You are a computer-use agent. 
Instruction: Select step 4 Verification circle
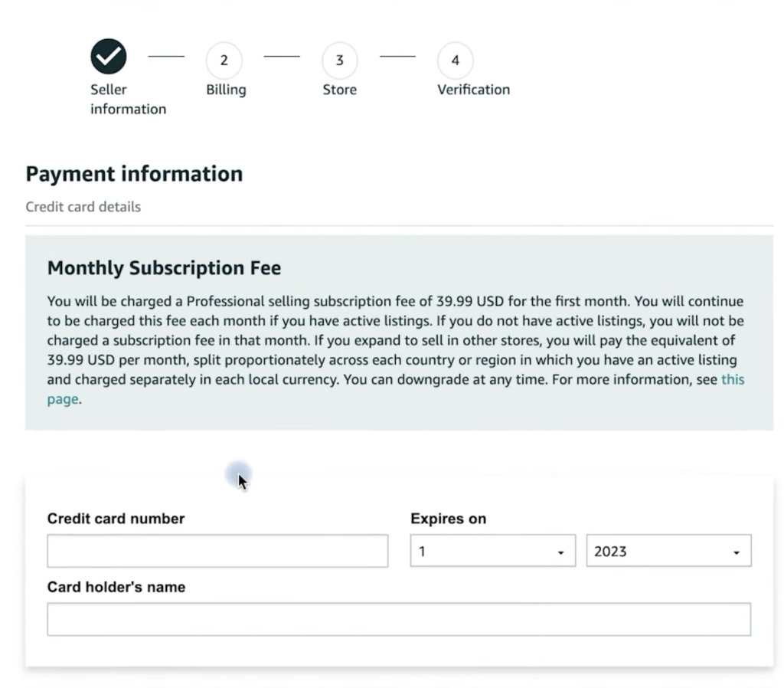point(455,60)
